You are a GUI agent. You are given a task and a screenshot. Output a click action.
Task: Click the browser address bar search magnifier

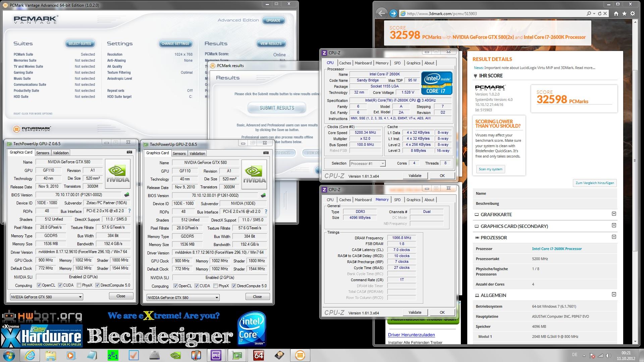[589, 13]
